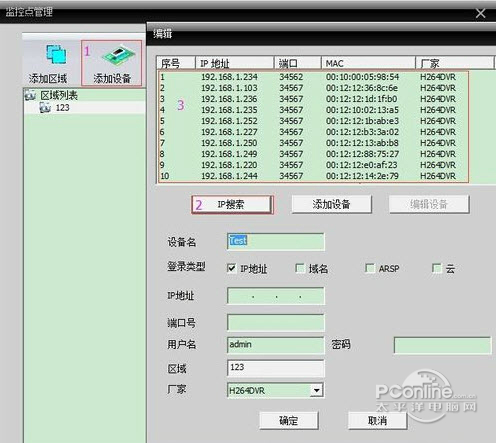The image size is (496, 443).
Task: Click MAC address 00:12:12:13:ab:b8
Action: pos(362,143)
